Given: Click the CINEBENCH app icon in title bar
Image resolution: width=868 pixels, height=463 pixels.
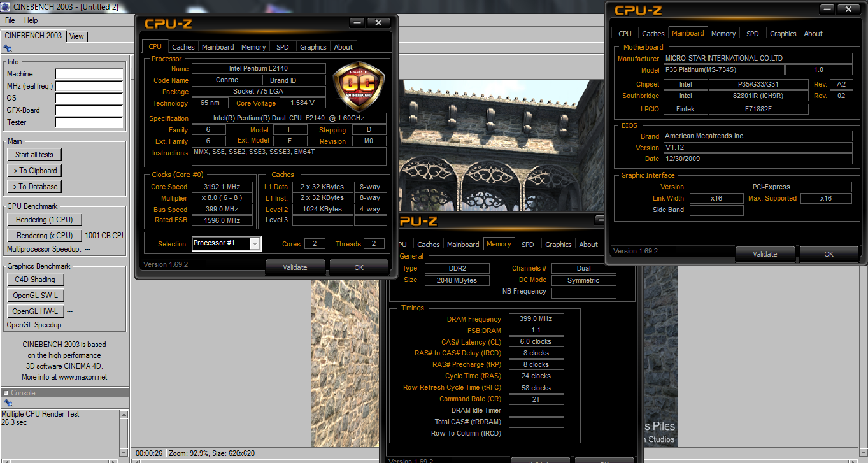Looking at the screenshot, I should 4,6.
